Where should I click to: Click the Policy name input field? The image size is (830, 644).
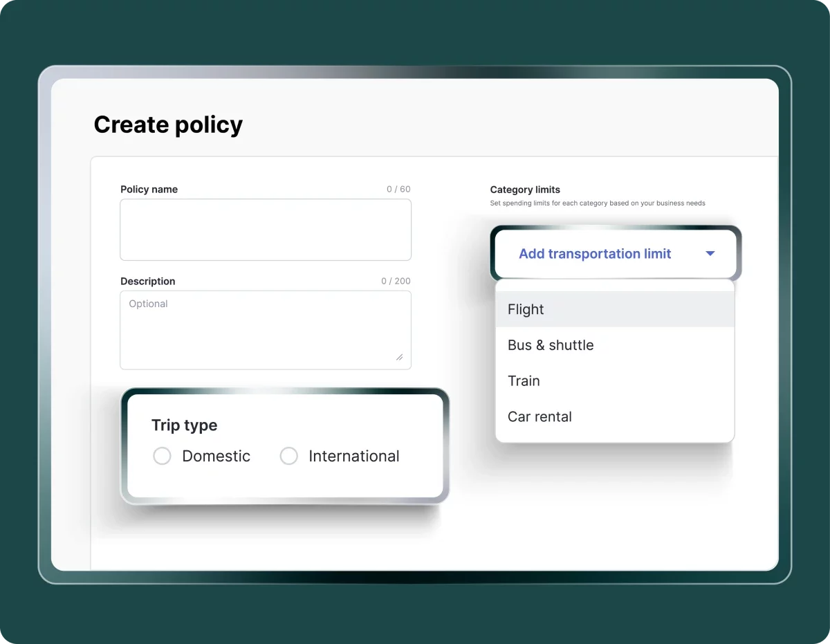click(266, 230)
